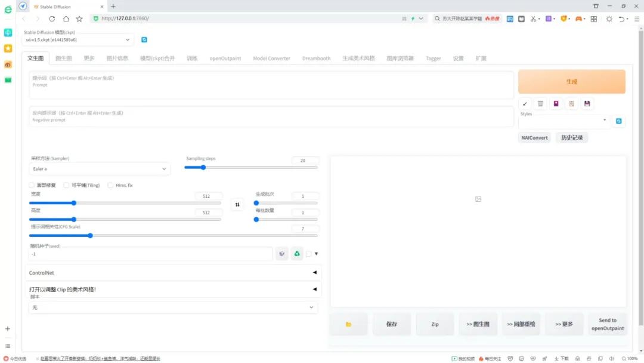The height and width of the screenshot is (363, 644).
Task: Click the NAIConvert button
Action: point(534,138)
